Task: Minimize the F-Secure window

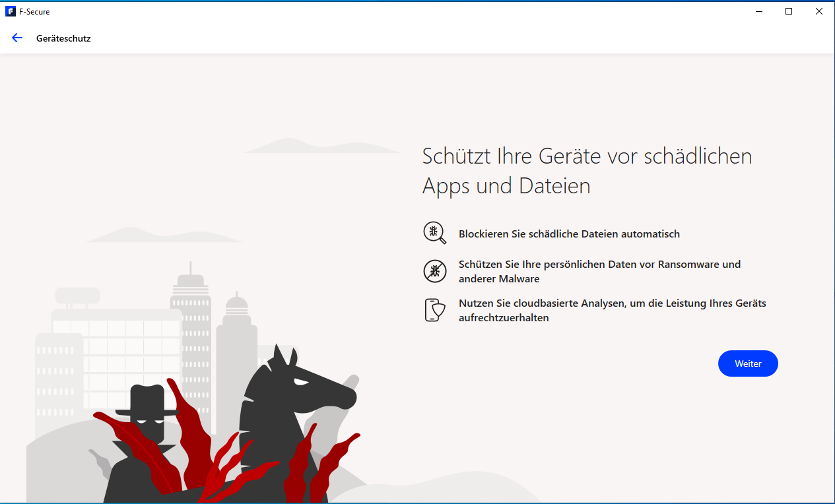Action: pos(758,11)
